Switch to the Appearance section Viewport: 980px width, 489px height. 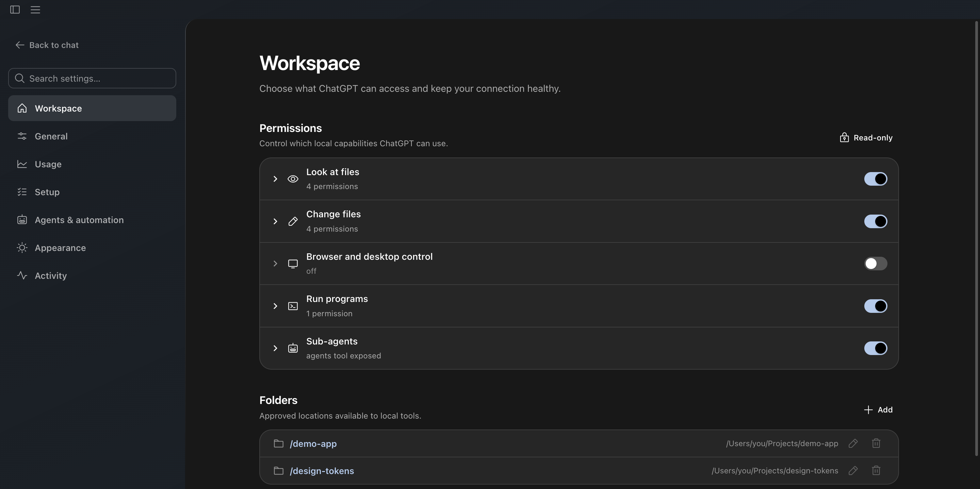92,248
